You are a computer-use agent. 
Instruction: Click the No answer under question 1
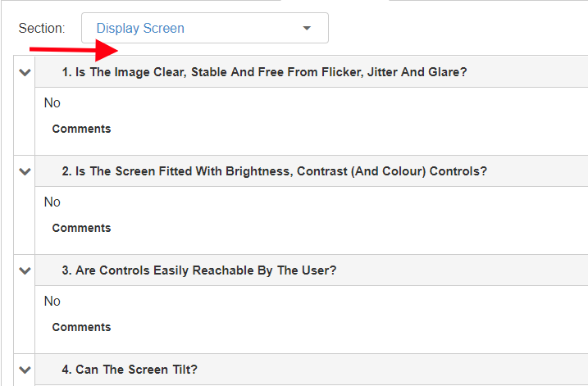tap(52, 102)
